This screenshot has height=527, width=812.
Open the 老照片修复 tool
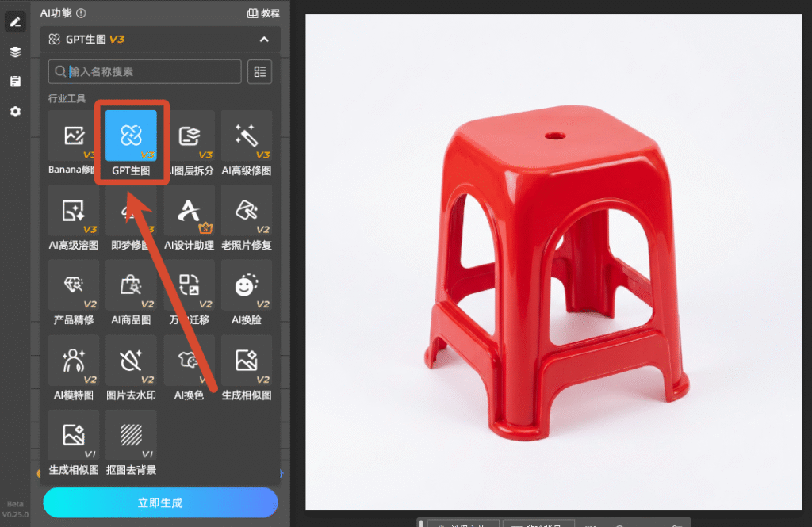click(x=247, y=218)
